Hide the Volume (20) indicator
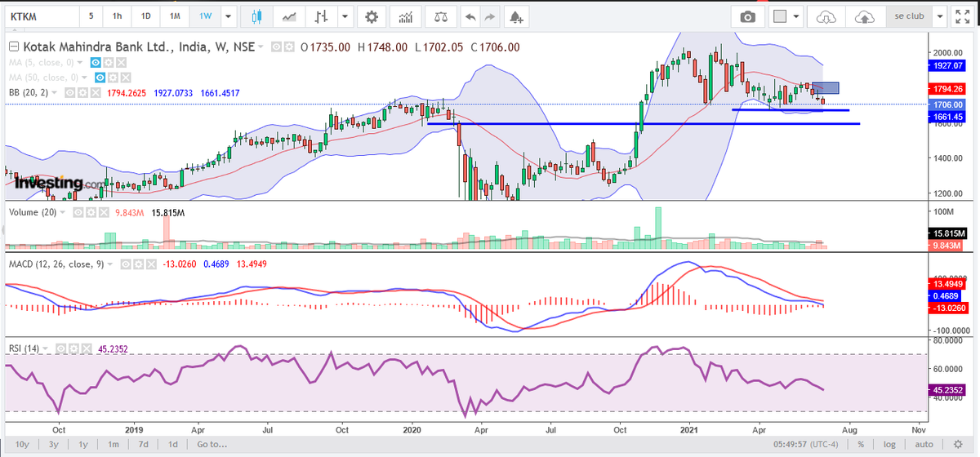Viewport: 980px width, 457px height. tap(78, 212)
